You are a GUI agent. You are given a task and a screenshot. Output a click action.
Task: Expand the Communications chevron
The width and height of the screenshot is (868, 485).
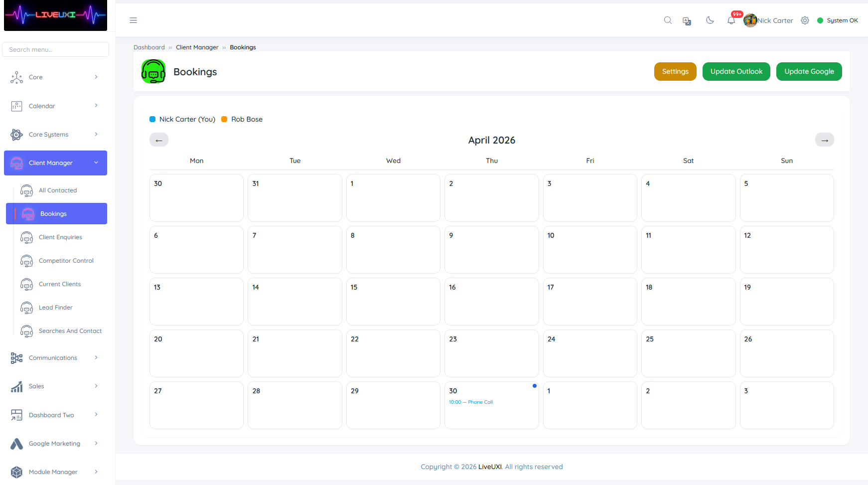pyautogui.click(x=96, y=357)
